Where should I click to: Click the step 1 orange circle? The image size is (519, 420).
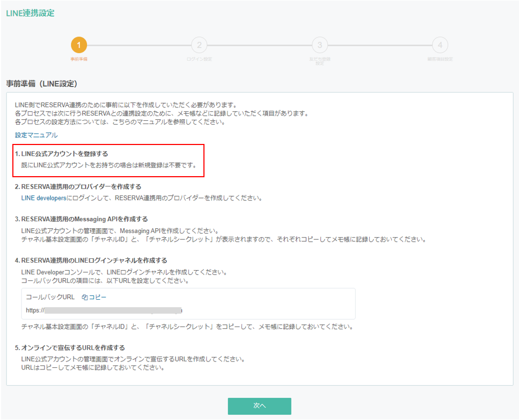(x=79, y=45)
